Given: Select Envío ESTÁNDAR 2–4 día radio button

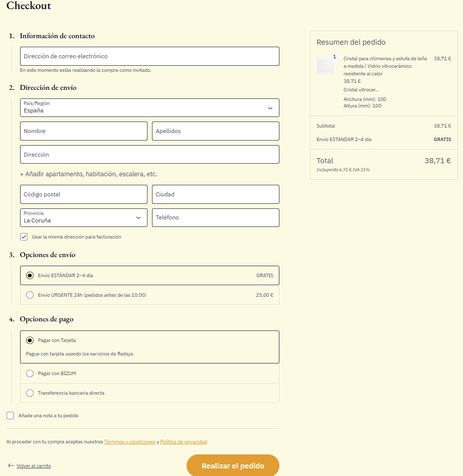Looking at the screenshot, I should click(x=30, y=276).
